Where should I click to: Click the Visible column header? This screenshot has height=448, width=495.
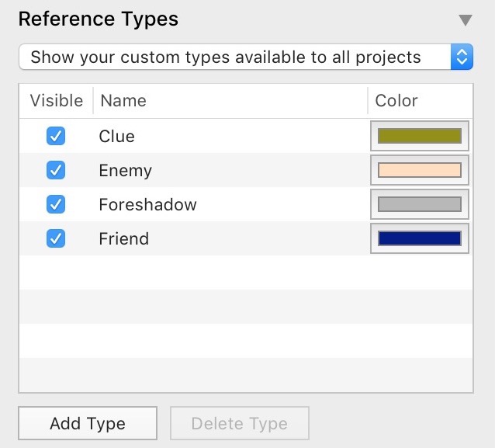coord(56,101)
